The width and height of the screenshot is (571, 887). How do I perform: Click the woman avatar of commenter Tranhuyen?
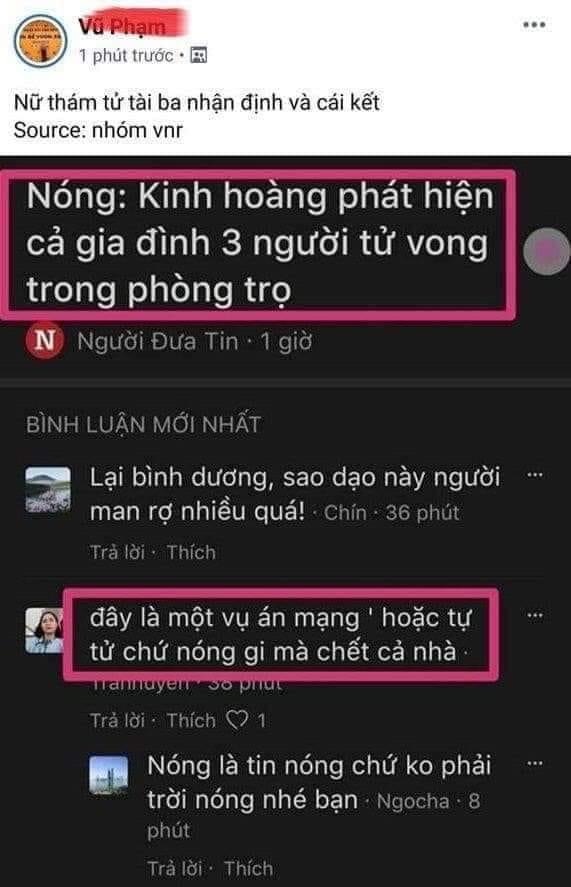coord(45,630)
